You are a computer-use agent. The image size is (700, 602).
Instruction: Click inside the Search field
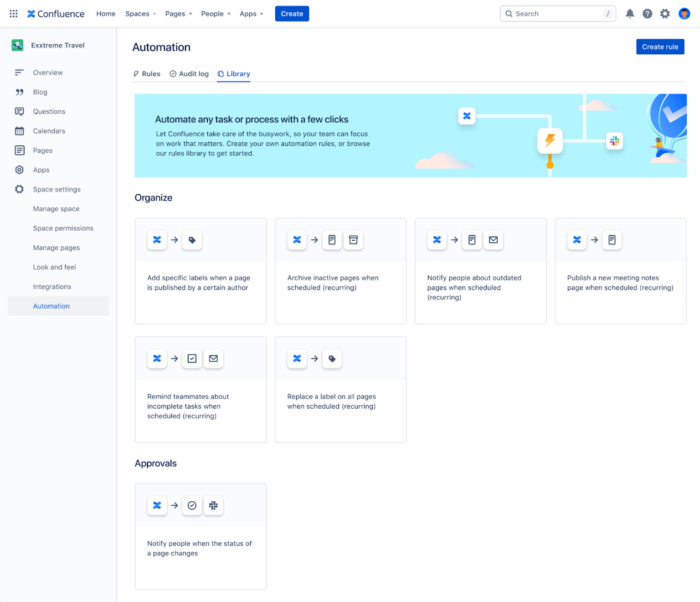(547, 14)
